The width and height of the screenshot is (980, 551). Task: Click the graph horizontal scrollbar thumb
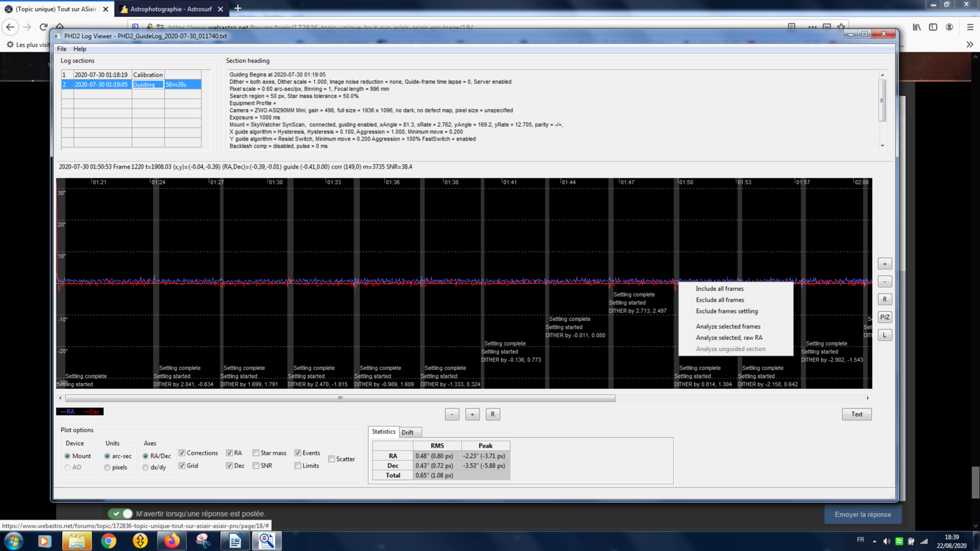coord(340,398)
